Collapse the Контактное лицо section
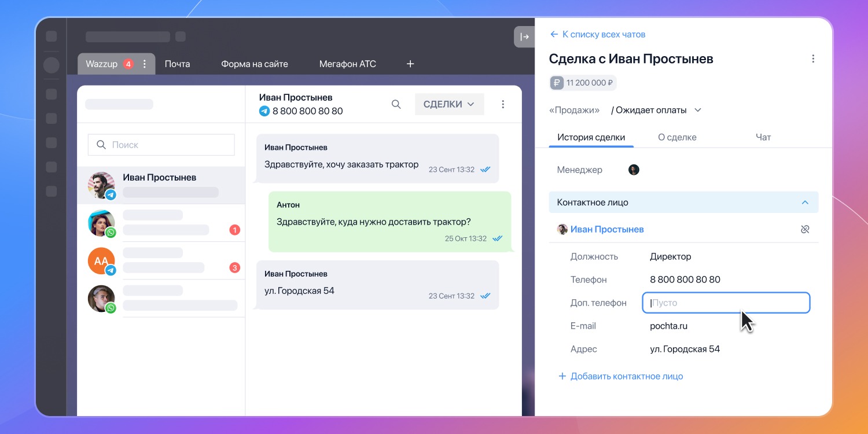868x434 pixels. click(804, 203)
